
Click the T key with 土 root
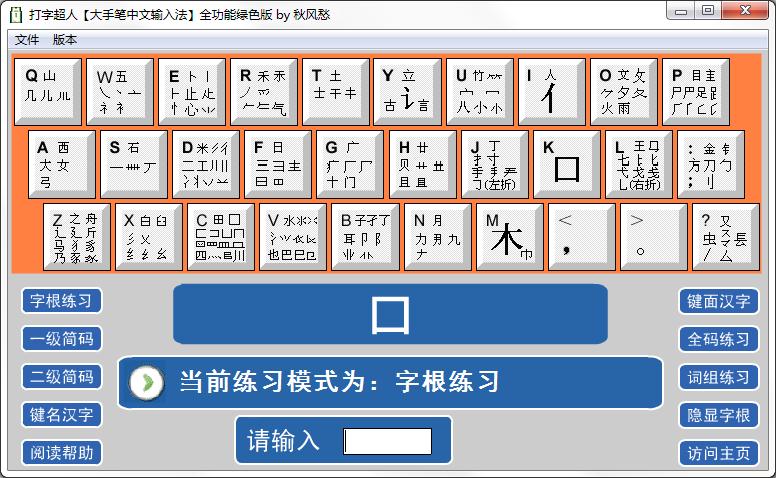click(x=336, y=92)
